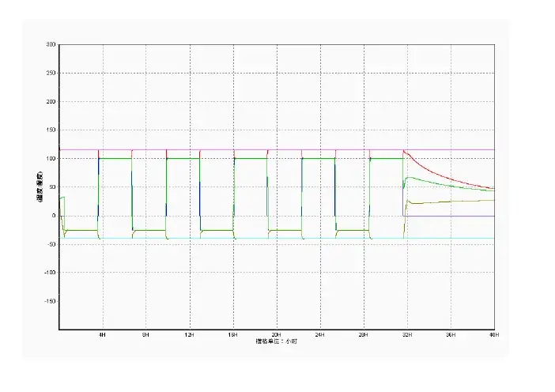Click the -150 y-axis label
The height and width of the screenshot is (392, 555).
point(50,301)
